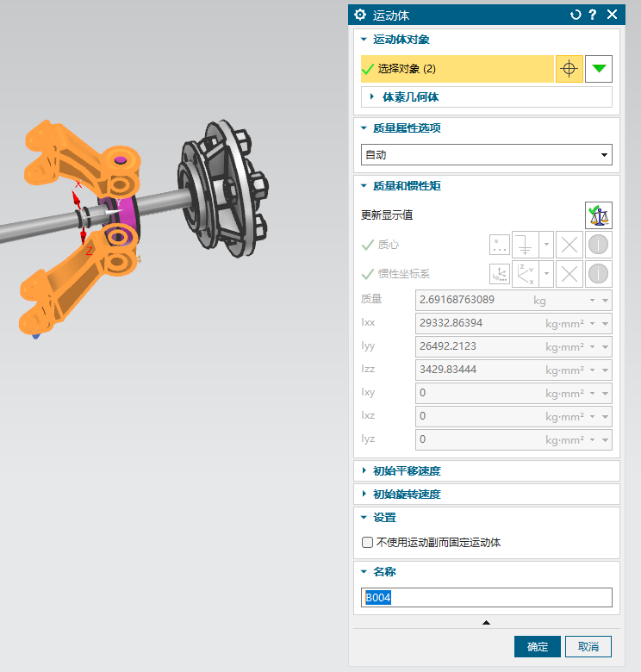This screenshot has height=672, width=641.
Task: Click the select object crosshair icon
Action: 569,69
